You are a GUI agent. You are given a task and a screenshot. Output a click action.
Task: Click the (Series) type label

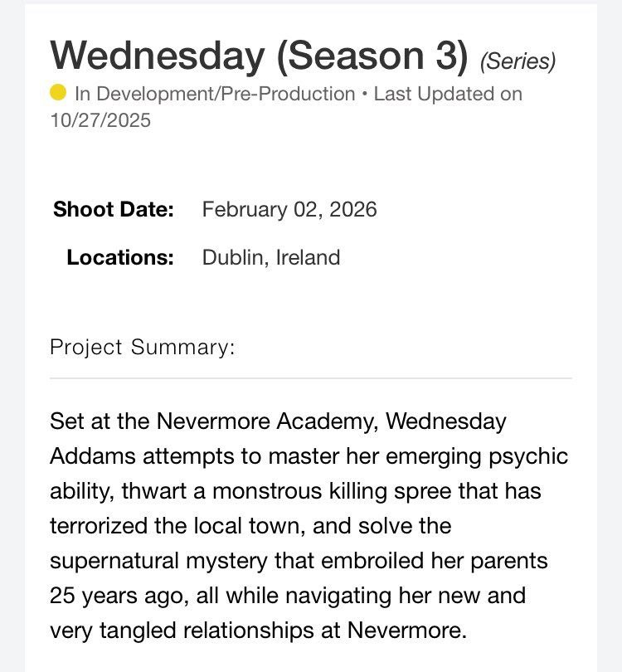point(518,61)
